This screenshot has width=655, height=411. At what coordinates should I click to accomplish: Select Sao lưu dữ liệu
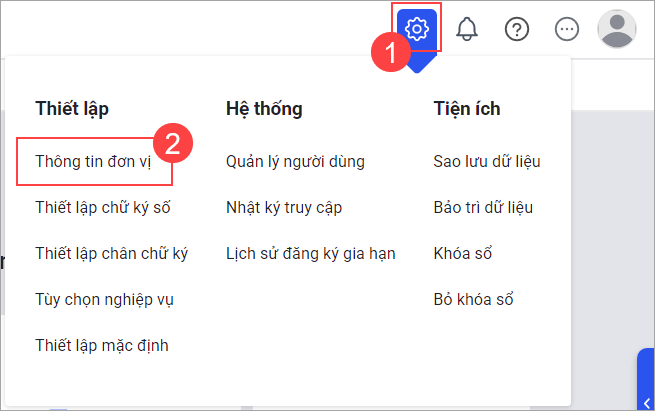pos(487,161)
